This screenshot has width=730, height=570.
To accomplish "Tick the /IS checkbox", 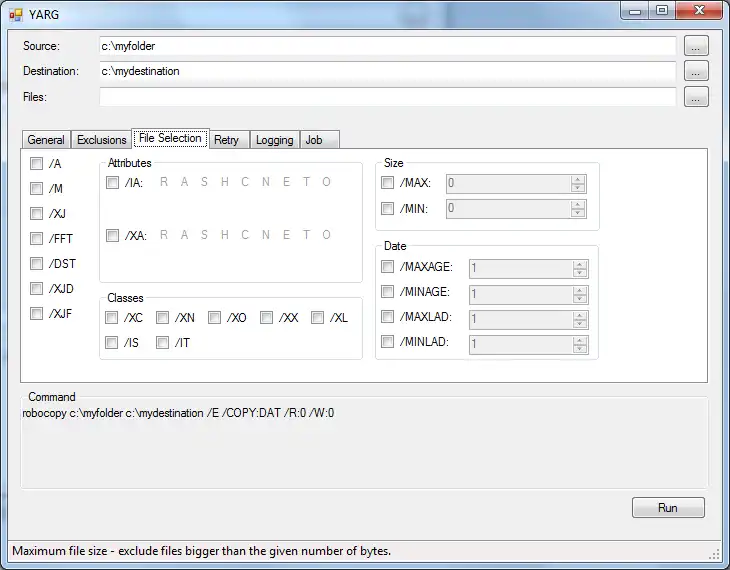I will (111, 343).
